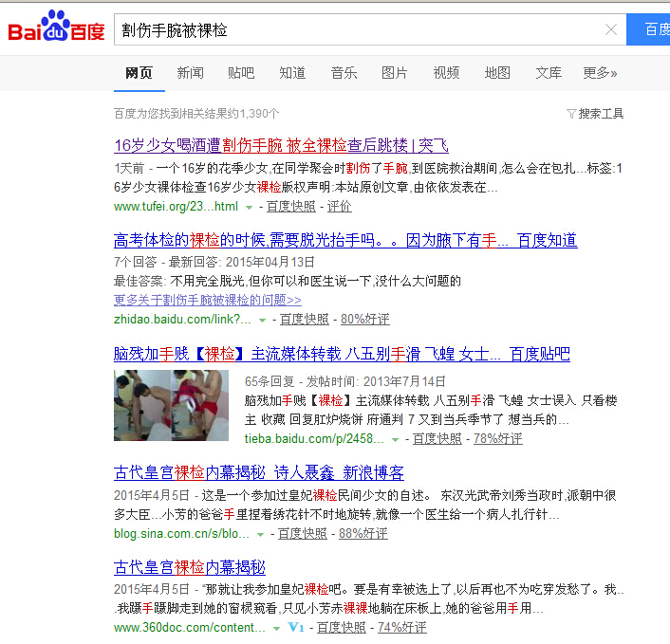Click the result count text 百度为您找到相关结果约1,390个

click(196, 114)
